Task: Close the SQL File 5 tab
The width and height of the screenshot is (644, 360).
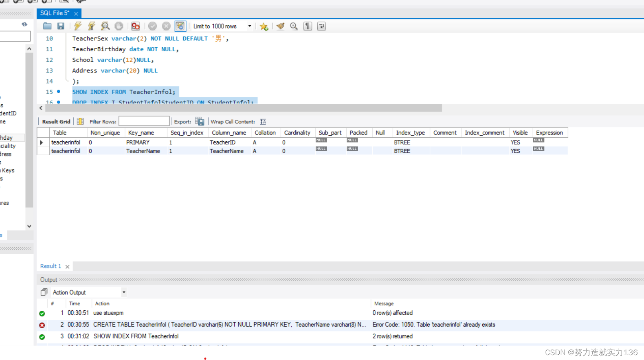Action: [x=76, y=13]
